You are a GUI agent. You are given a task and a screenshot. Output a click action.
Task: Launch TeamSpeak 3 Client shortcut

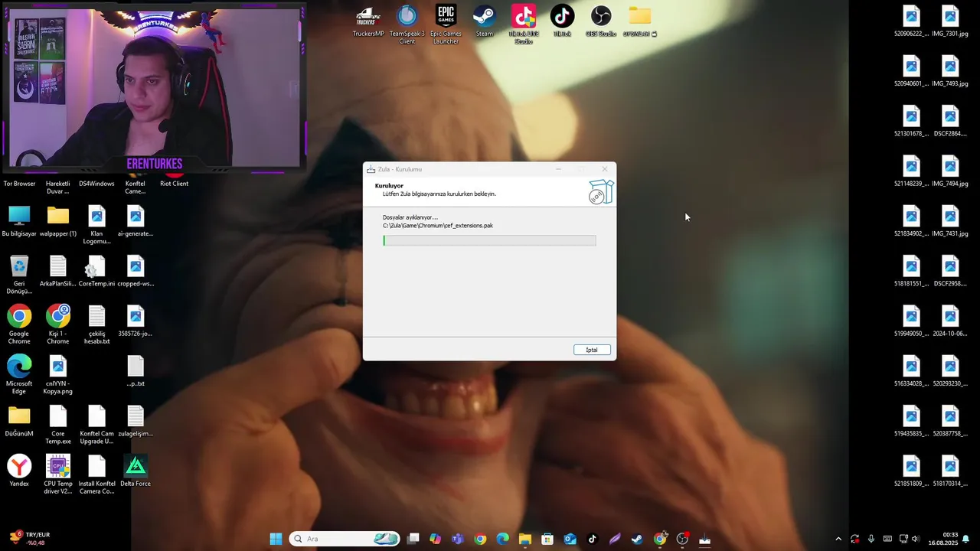pyautogui.click(x=407, y=24)
